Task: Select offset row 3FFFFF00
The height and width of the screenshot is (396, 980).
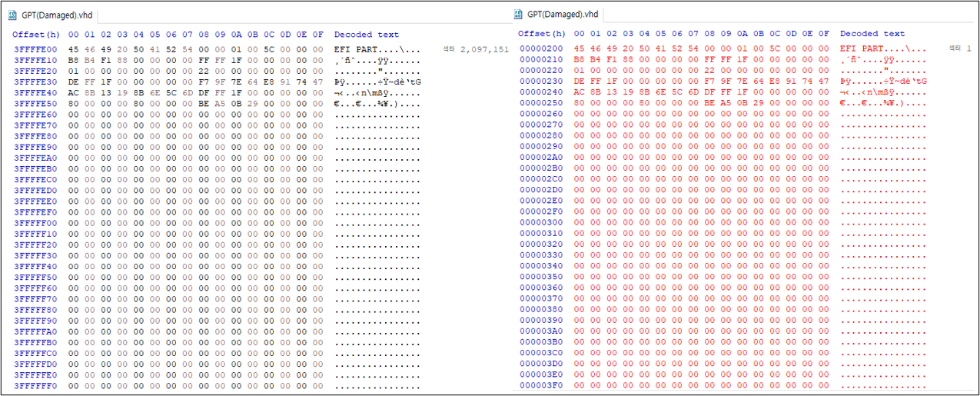Action: (x=218, y=223)
